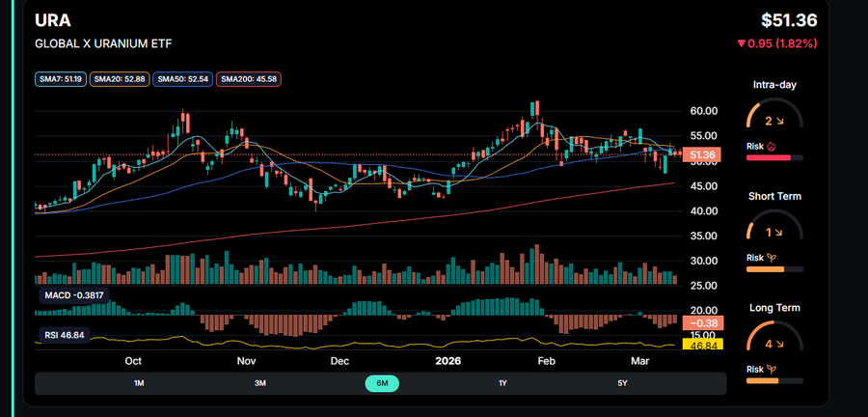Toggle the SMA7 indicator chip
The height and width of the screenshot is (417, 868).
click(x=61, y=79)
